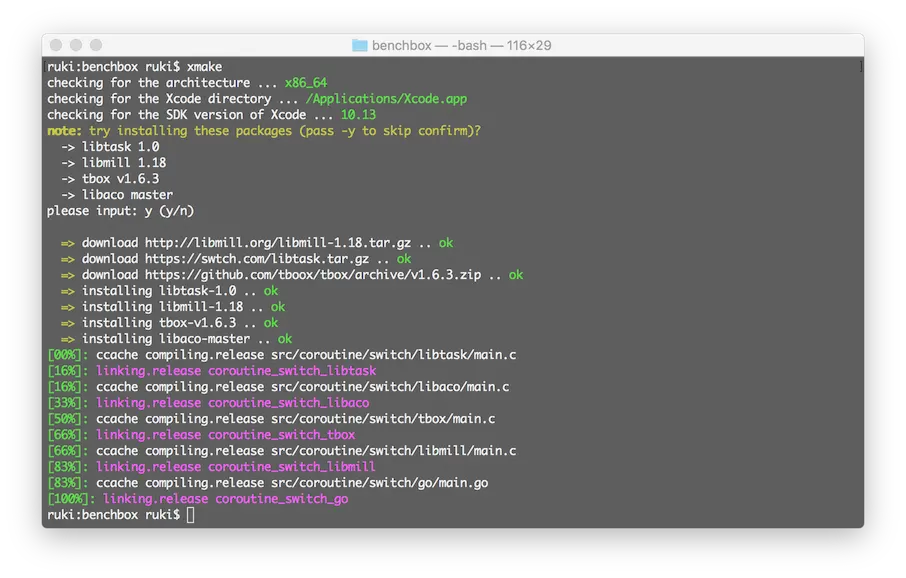Click 'src/coroutine/switch/go/main.go' path

click(380, 483)
